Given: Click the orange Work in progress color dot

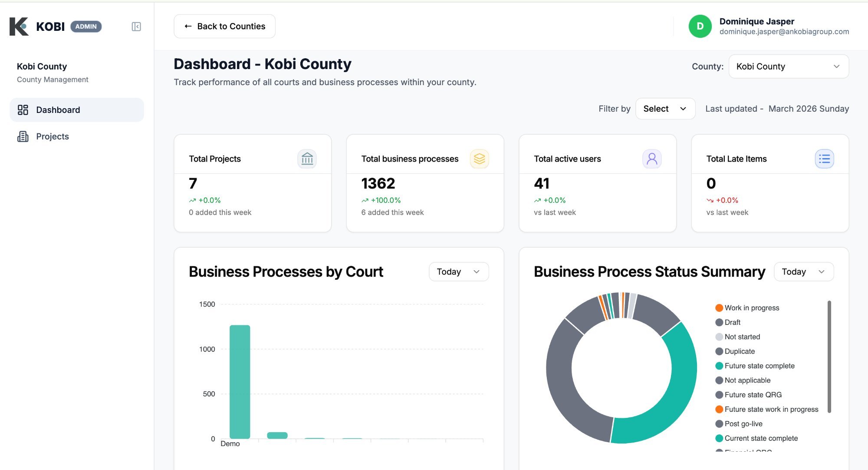Looking at the screenshot, I should point(719,308).
